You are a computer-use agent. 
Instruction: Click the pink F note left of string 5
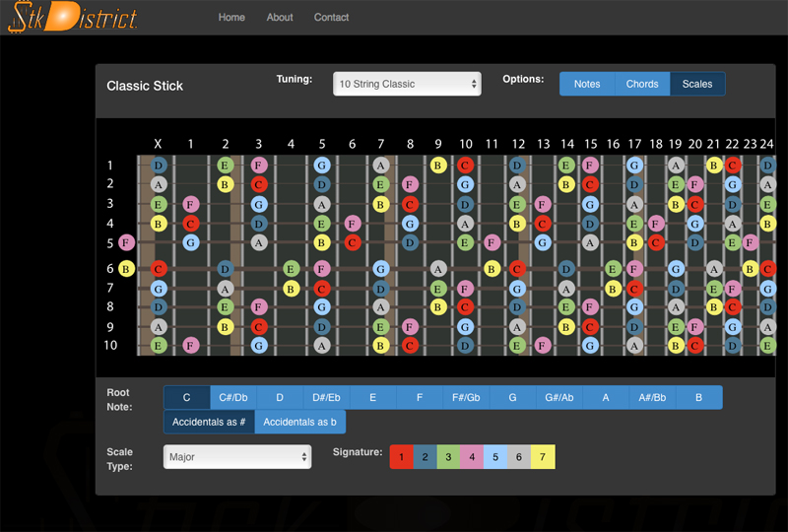coord(126,242)
